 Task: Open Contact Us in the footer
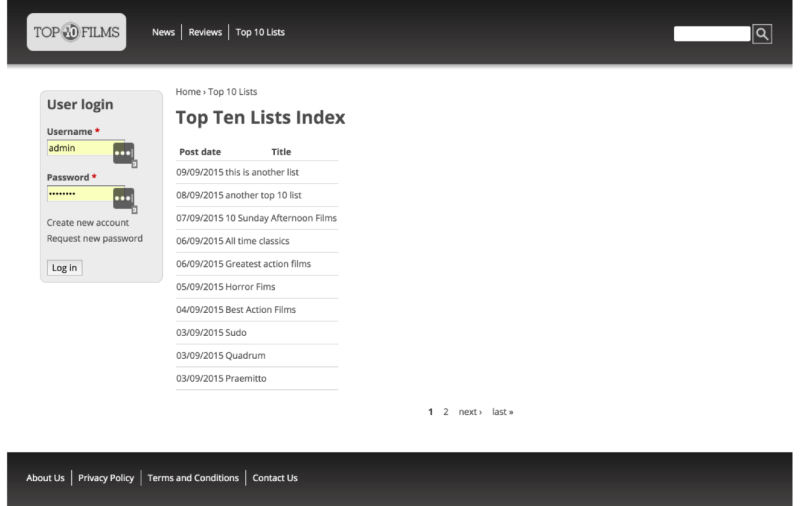pos(275,478)
